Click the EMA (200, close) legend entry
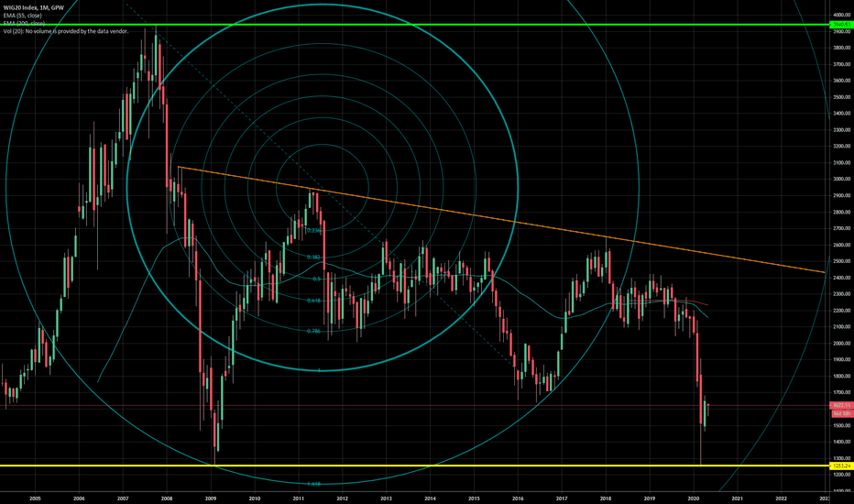Viewport: 854px width, 504px height. (x=24, y=24)
